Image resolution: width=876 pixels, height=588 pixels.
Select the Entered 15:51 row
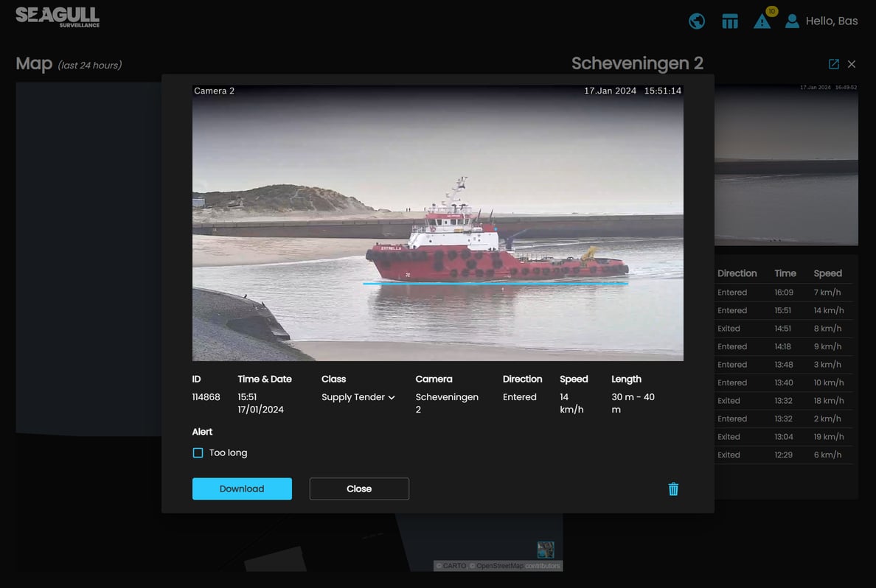click(784, 310)
